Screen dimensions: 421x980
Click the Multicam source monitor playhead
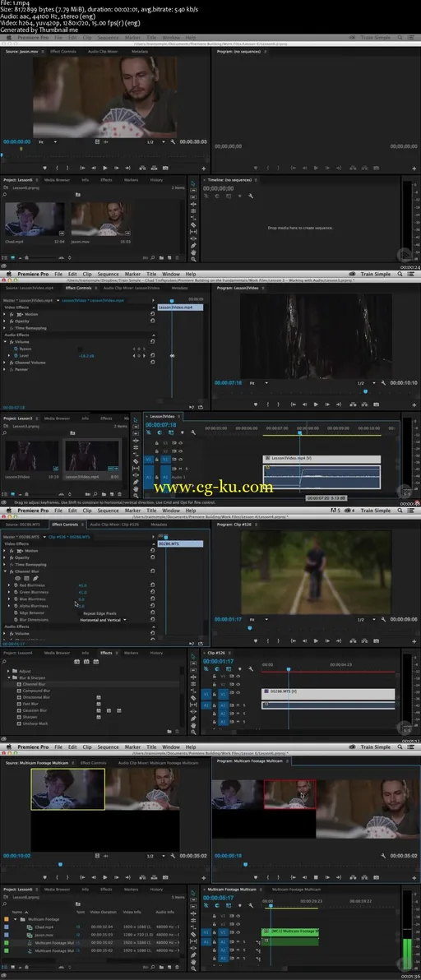[x=60, y=865]
